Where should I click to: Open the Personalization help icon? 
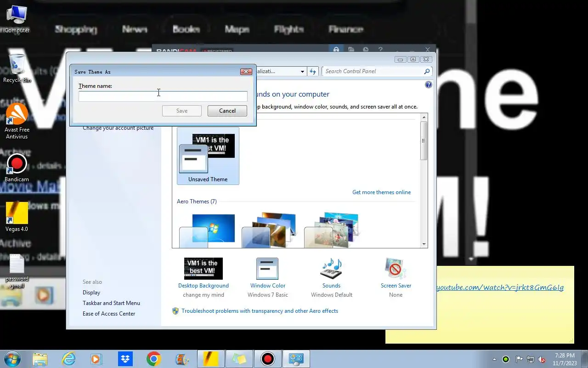pos(429,85)
